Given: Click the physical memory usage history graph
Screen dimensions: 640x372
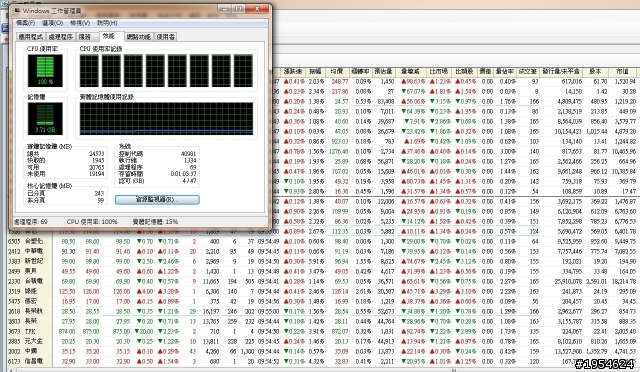Looking at the screenshot, I should click(167, 118).
